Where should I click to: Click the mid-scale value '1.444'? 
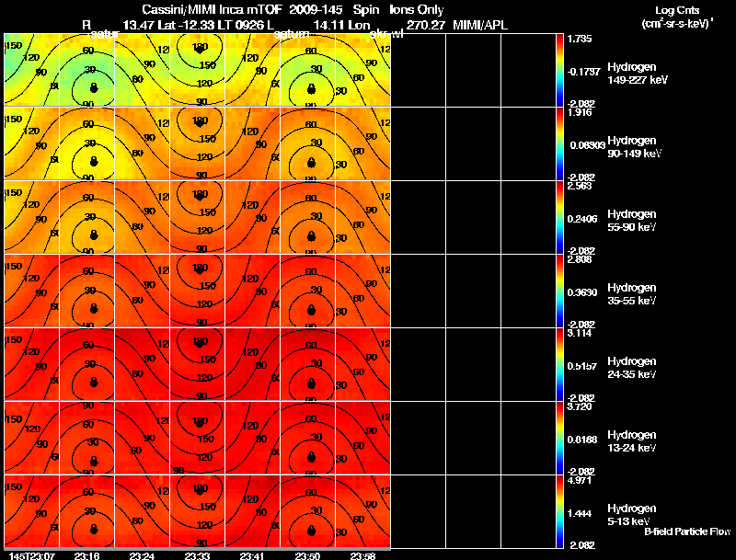[579, 513]
